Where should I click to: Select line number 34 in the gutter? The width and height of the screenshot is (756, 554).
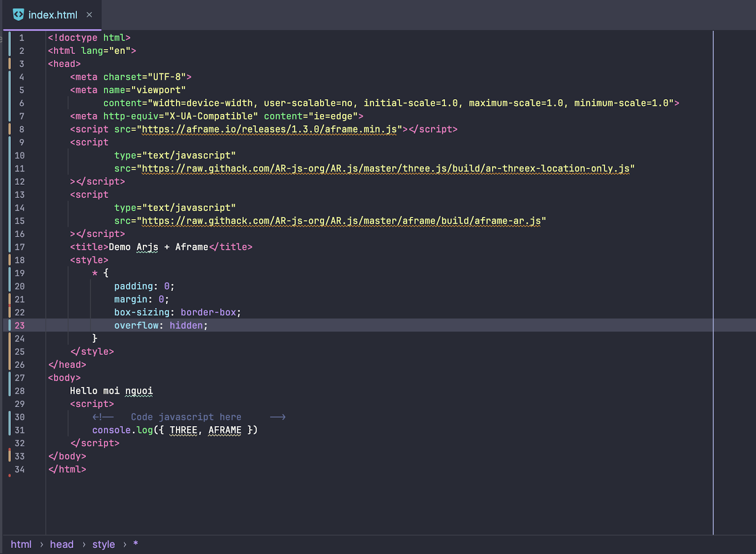(19, 469)
